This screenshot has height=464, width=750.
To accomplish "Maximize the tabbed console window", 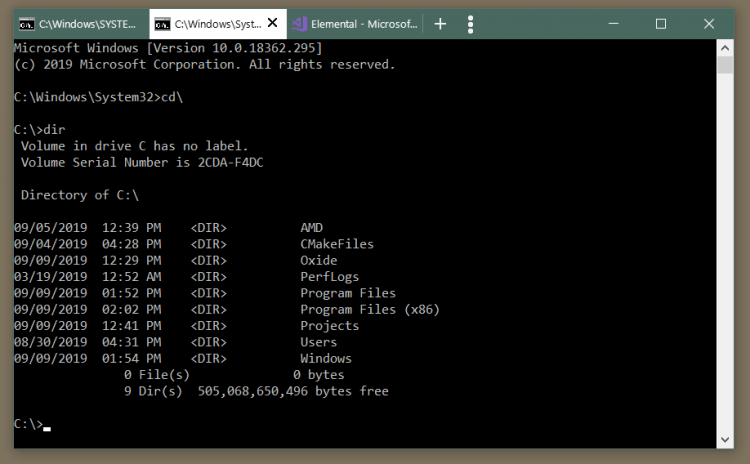I will [661, 23].
